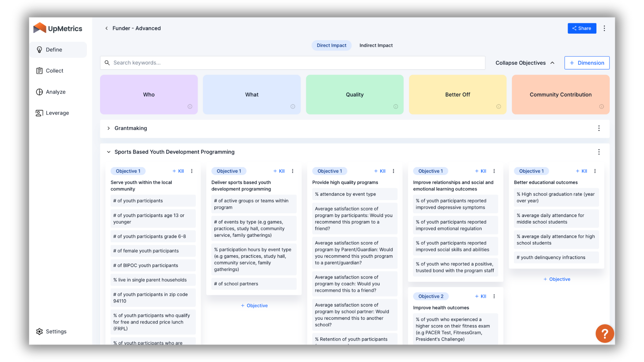Click Add Objective under Community Contribution
Image resolution: width=644 pixels, height=362 pixels.
pos(557,279)
